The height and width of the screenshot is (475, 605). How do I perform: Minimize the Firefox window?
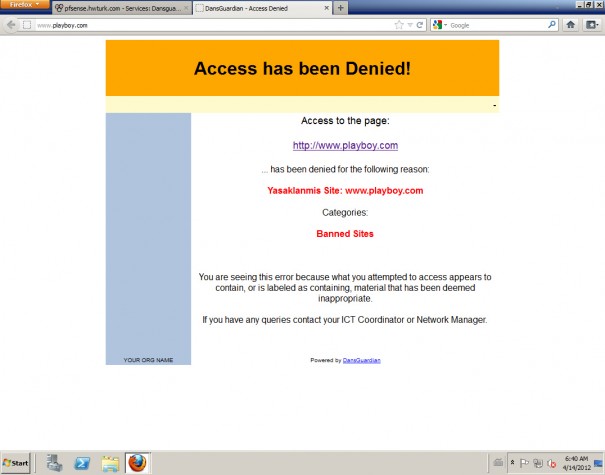[x=580, y=4]
